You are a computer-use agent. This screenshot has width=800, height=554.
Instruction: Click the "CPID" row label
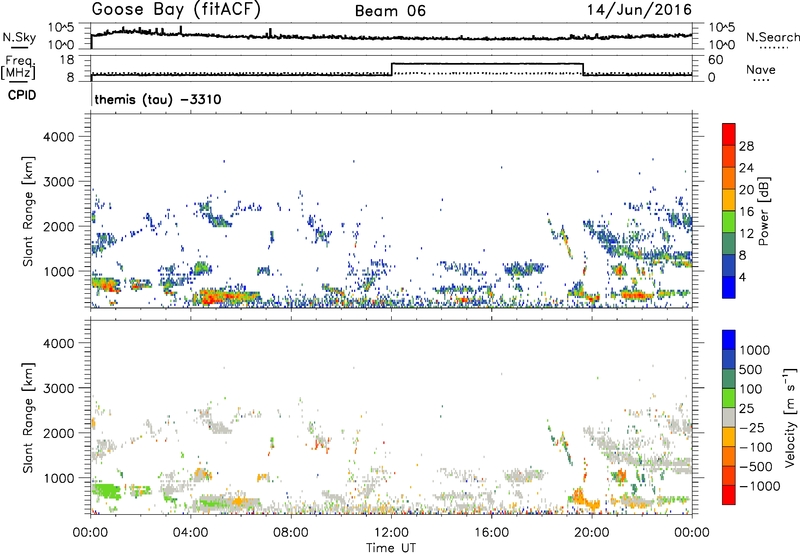pos(22,95)
